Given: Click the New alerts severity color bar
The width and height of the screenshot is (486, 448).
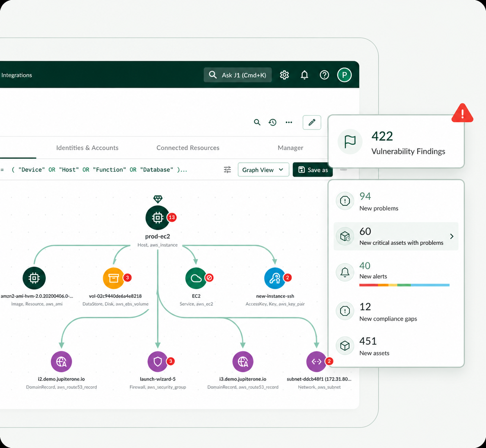Looking at the screenshot, I should (x=405, y=285).
